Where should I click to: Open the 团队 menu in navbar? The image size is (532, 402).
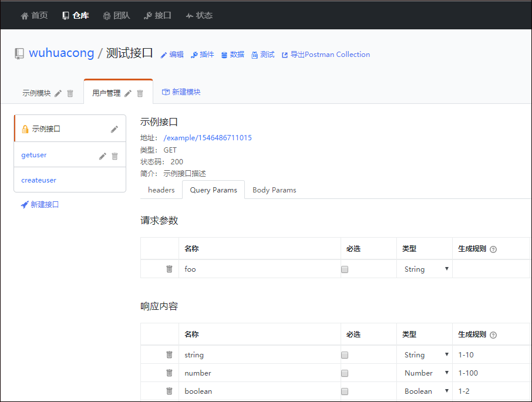point(116,15)
